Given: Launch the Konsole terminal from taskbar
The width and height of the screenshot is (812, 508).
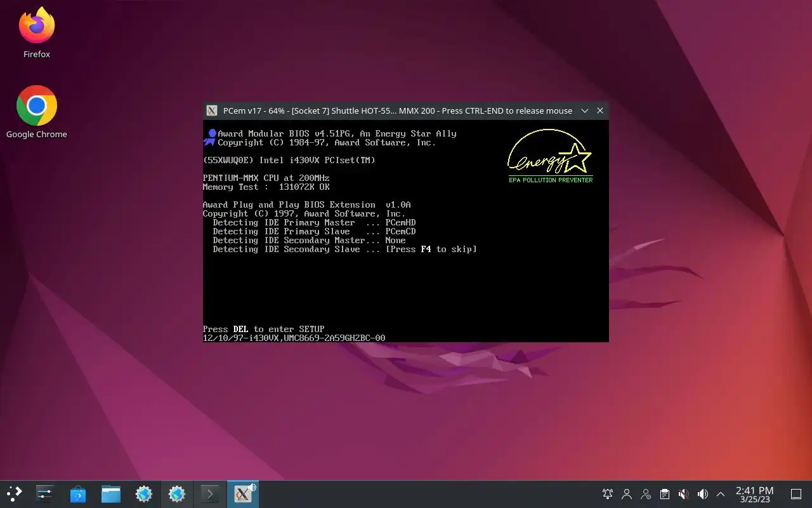Looking at the screenshot, I should pos(210,494).
